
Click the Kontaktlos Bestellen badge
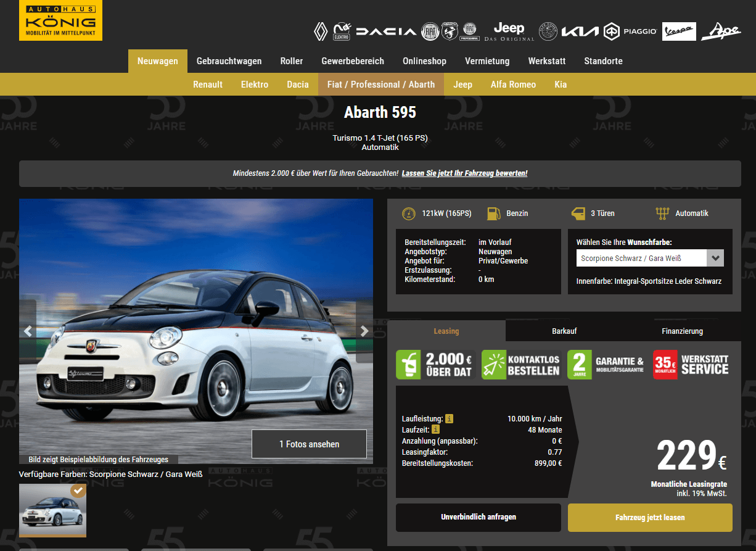click(521, 365)
